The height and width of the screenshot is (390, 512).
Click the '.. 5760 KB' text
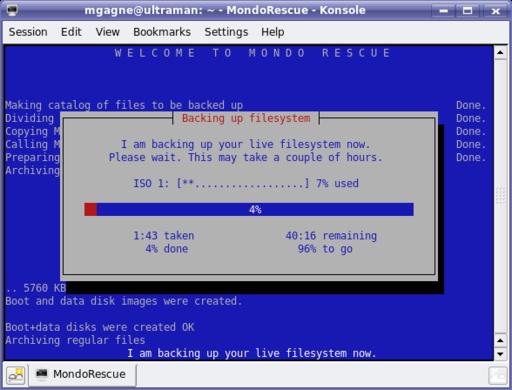click(36, 288)
